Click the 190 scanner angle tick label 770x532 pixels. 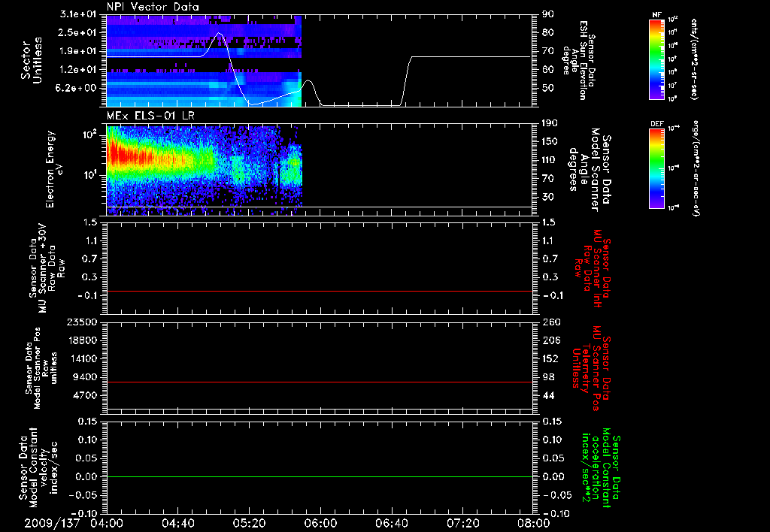(x=551, y=123)
